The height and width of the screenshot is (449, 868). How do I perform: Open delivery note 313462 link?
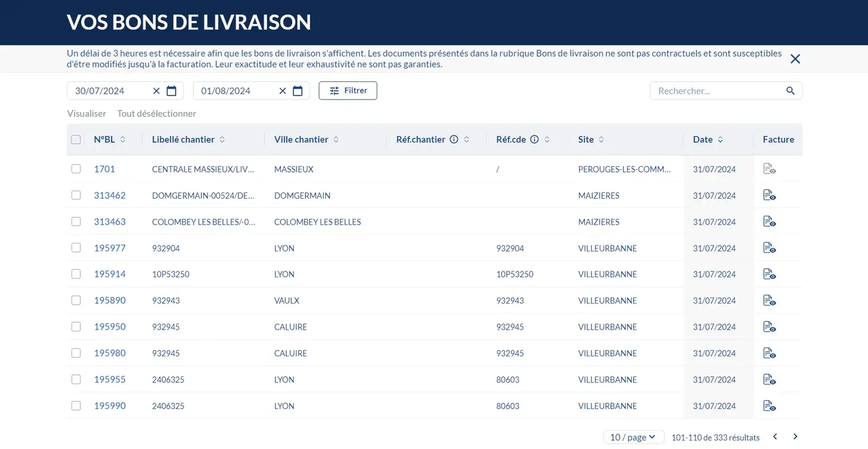tap(110, 195)
